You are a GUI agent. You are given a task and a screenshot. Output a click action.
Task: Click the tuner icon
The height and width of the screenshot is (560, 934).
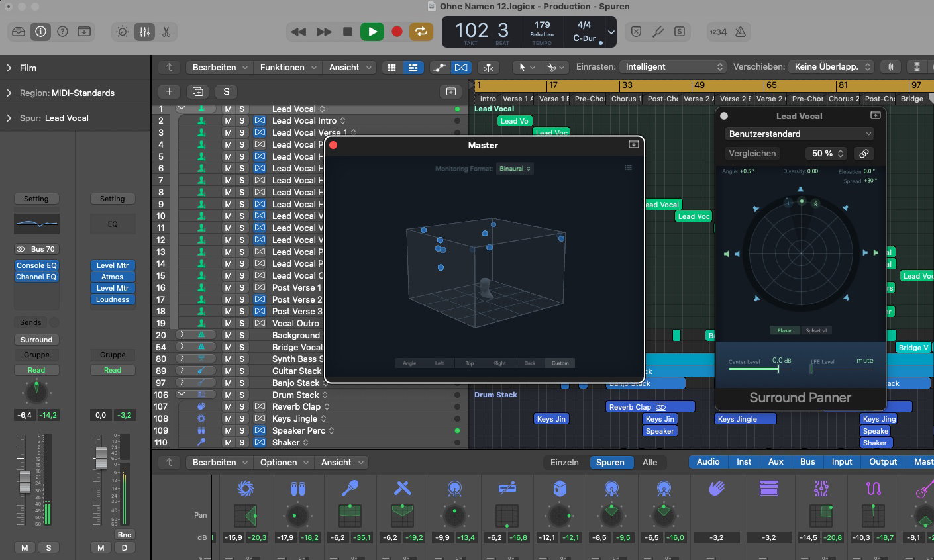pyautogui.click(x=658, y=32)
